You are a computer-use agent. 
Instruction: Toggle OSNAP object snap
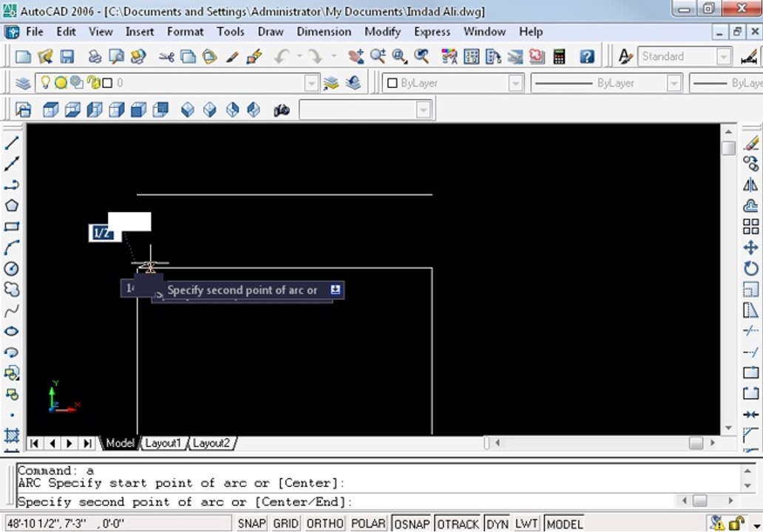tap(412, 524)
